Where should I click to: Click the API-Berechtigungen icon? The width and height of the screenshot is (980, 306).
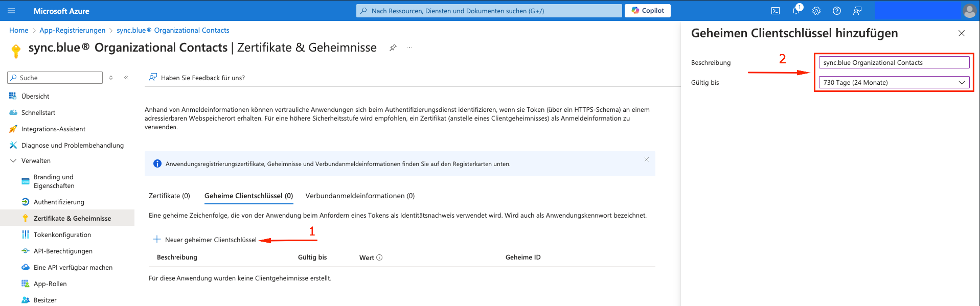click(x=25, y=251)
